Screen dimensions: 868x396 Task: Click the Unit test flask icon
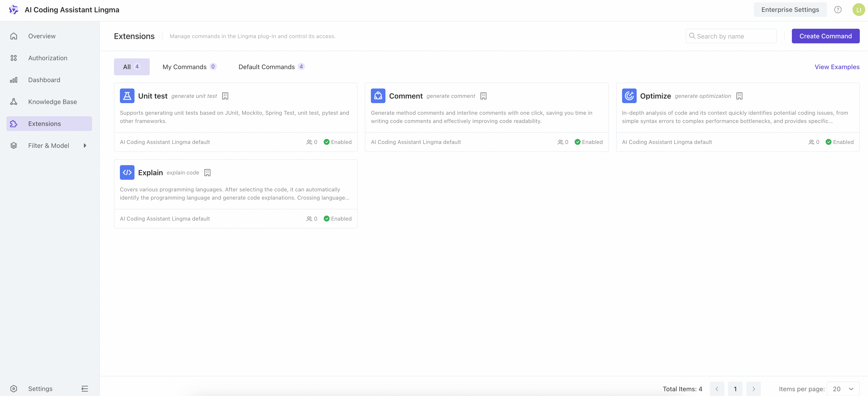127,96
